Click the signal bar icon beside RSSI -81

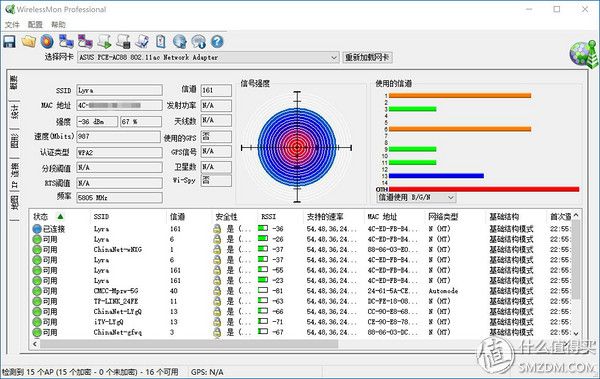click(x=263, y=291)
